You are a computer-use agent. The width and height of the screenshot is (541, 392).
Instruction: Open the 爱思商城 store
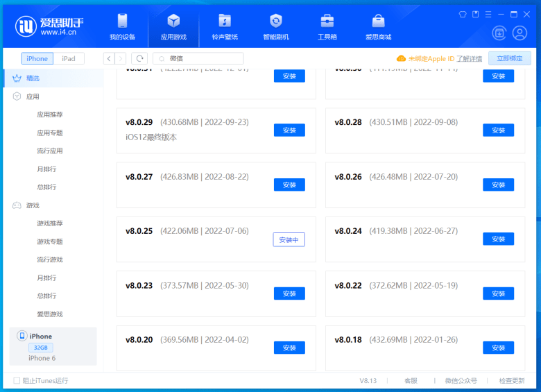pyautogui.click(x=378, y=27)
